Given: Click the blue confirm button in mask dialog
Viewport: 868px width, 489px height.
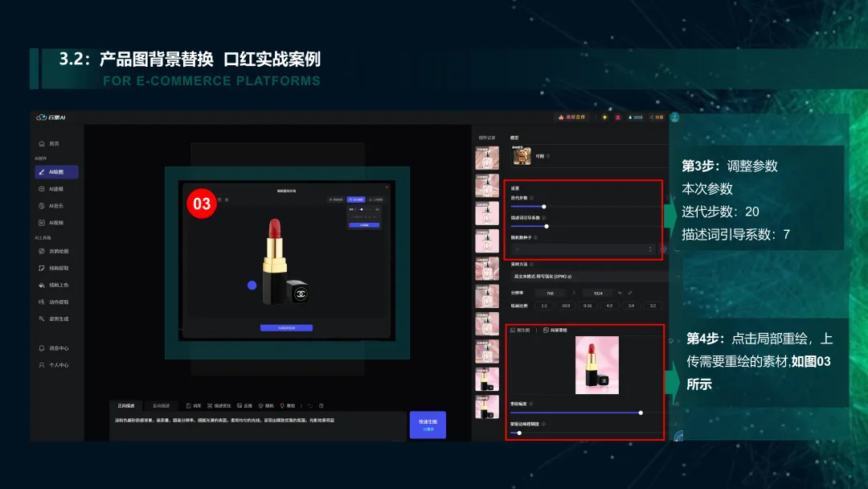Looking at the screenshot, I should pos(286,328).
